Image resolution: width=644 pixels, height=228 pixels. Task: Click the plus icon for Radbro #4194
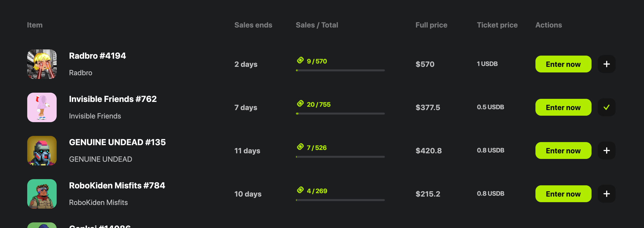[606, 64]
